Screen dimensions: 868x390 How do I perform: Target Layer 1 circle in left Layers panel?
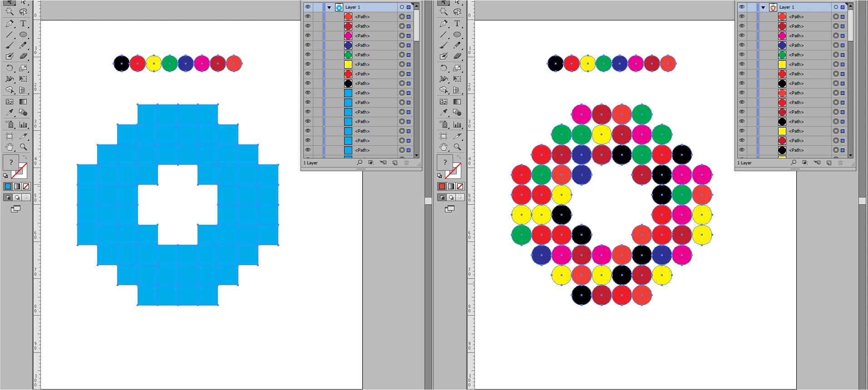[x=402, y=7]
